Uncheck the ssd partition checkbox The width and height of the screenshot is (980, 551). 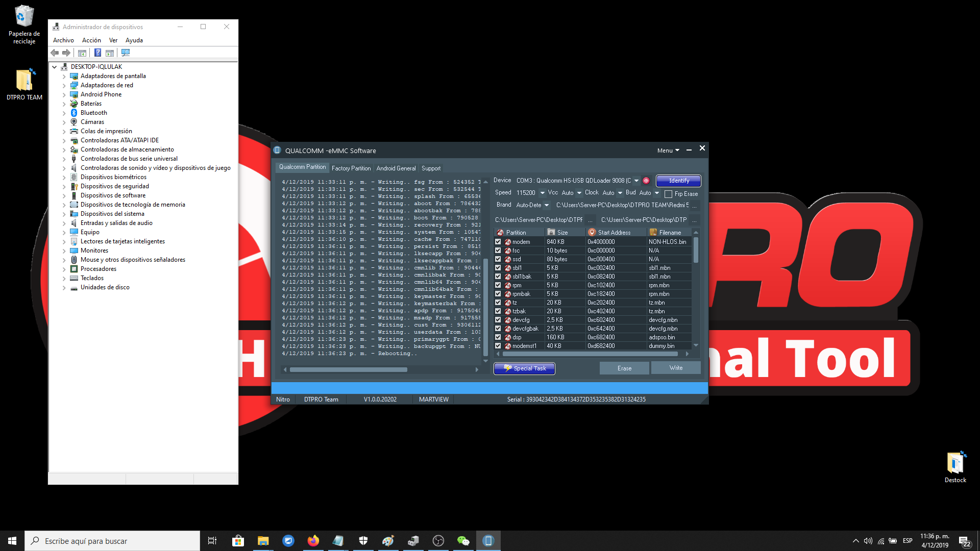498,259
